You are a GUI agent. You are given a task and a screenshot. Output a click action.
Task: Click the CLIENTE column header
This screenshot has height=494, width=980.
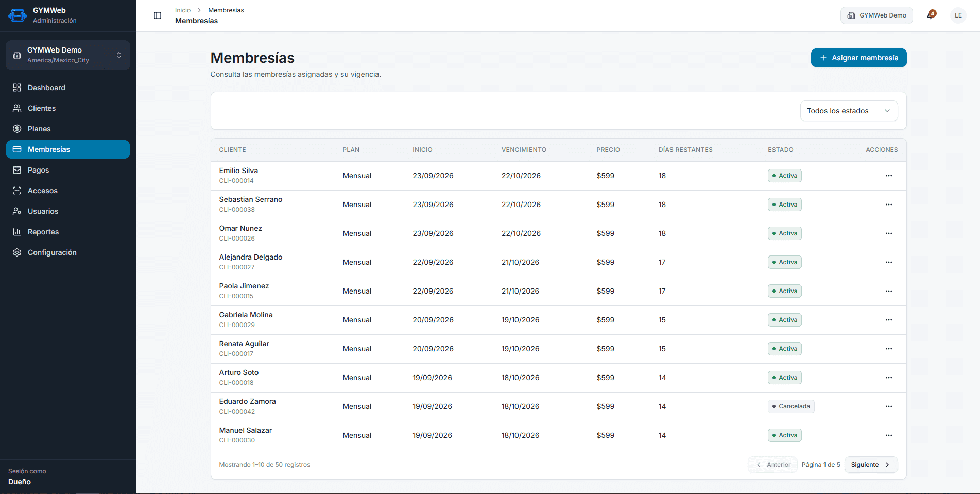233,150
